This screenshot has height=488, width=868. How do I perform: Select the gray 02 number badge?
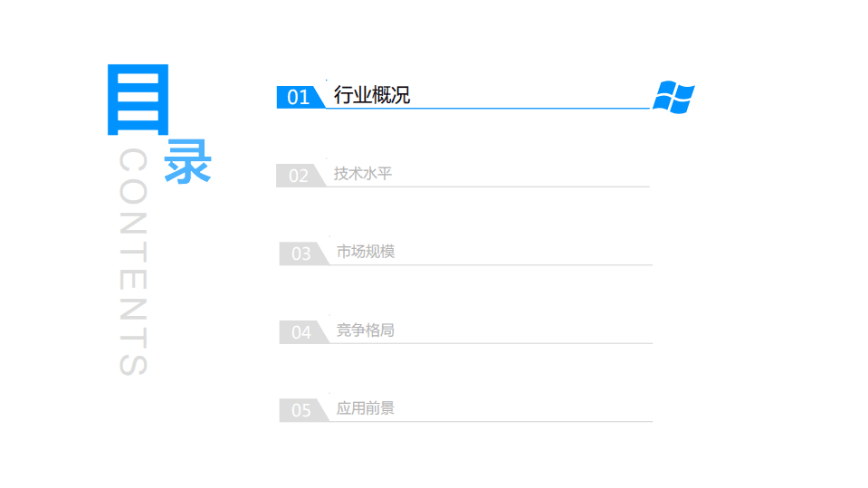pyautogui.click(x=298, y=177)
